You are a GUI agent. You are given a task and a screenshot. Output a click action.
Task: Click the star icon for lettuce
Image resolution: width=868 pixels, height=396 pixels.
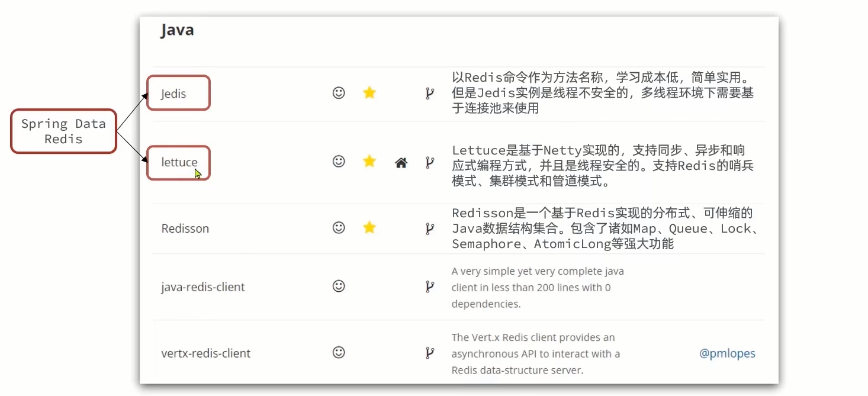[x=369, y=161]
